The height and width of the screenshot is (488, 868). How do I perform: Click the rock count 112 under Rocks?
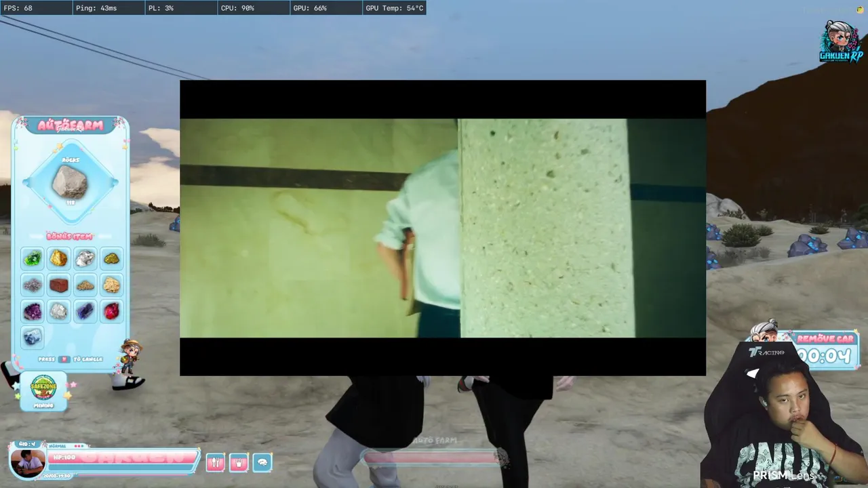(70, 202)
